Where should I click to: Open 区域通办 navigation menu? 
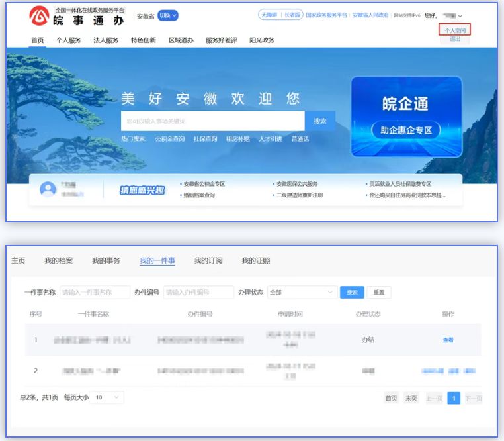coord(181,40)
